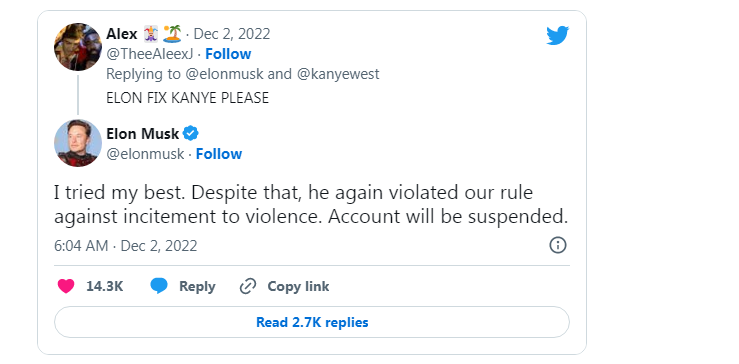
Task: Click the Copy link text
Action: tap(298, 286)
